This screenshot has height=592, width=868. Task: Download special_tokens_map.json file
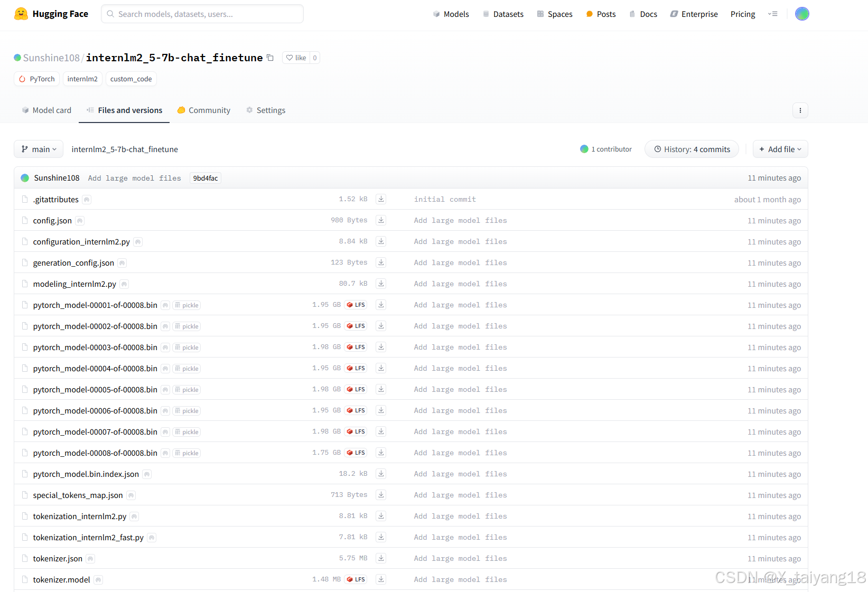pyautogui.click(x=381, y=495)
